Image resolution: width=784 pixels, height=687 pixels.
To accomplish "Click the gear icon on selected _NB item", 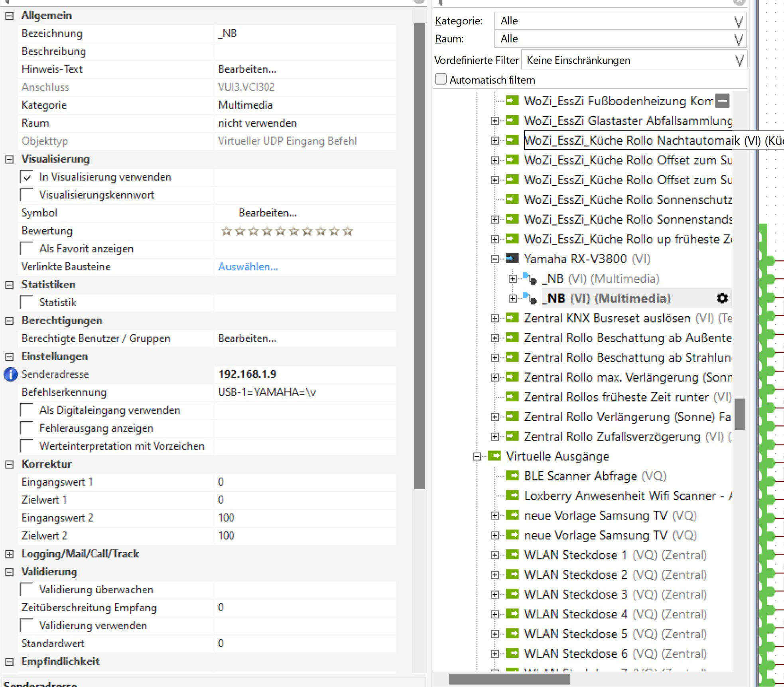I will (722, 298).
